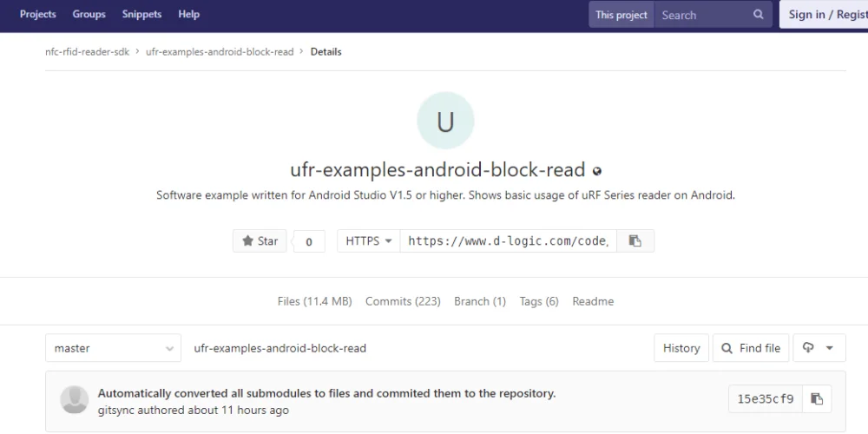868x434 pixels.
Task: Expand the master branch selector
Action: (x=113, y=348)
